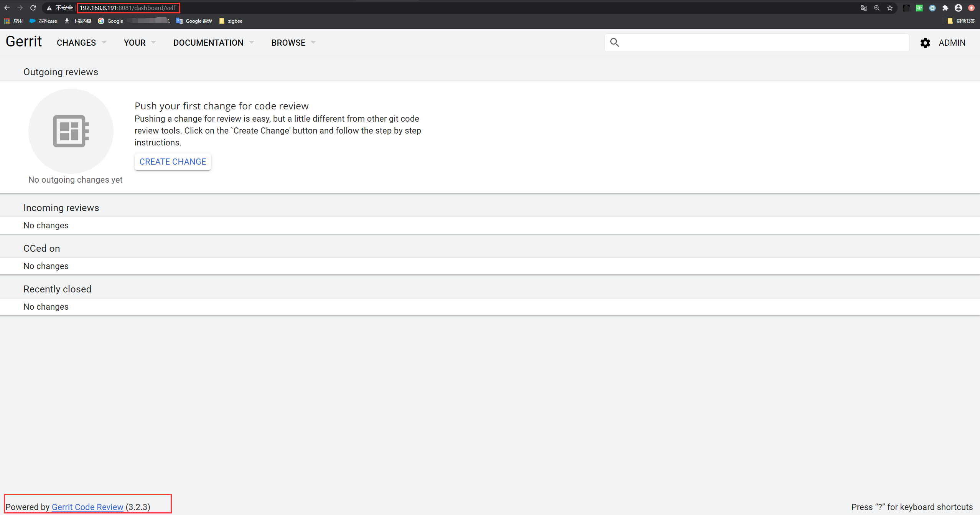The height and width of the screenshot is (515, 980).
Task: Reload the Gerrit dashboard page
Action: point(33,8)
